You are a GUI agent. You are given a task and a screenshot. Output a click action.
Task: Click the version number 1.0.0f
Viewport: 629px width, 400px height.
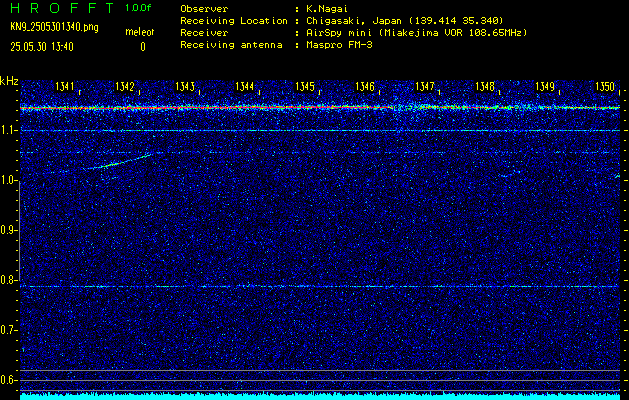click(138, 8)
